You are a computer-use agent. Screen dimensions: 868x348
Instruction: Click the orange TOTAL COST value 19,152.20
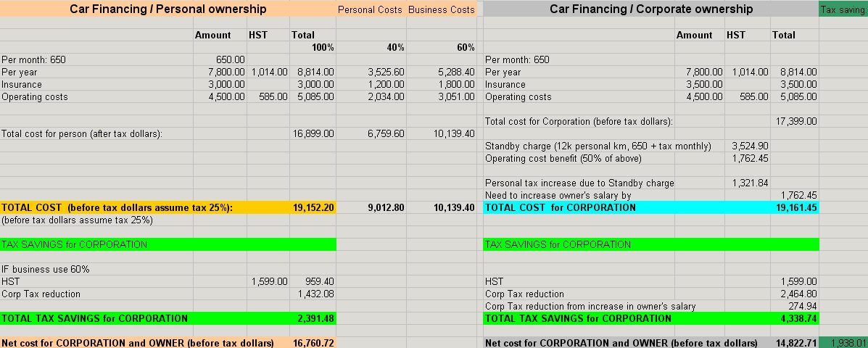tap(313, 207)
